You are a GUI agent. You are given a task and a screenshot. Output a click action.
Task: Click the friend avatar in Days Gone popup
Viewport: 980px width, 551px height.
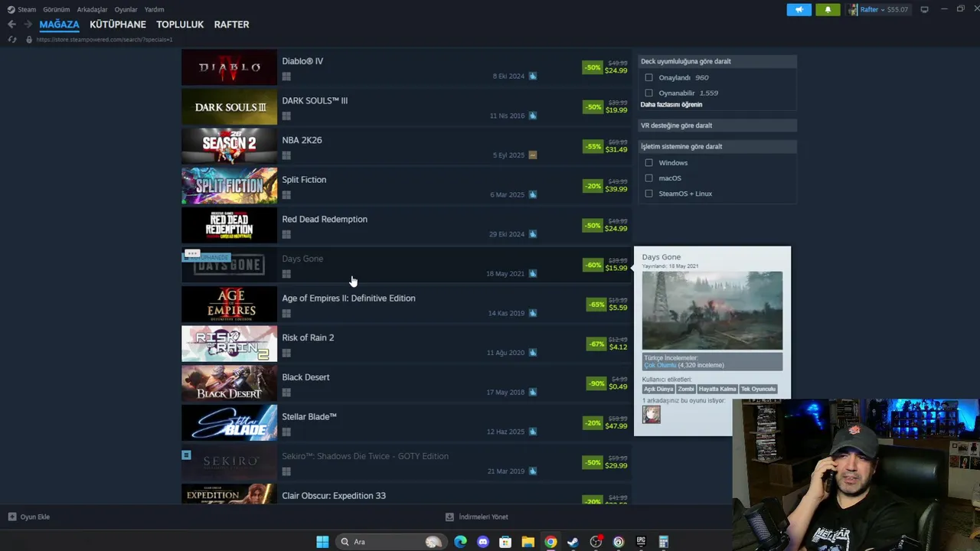point(652,415)
